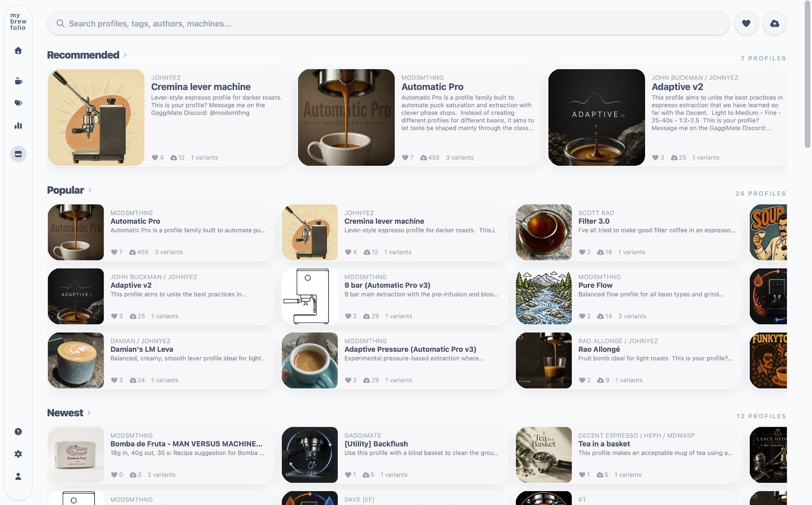Click the page vertical scrollbar
The width and height of the screenshot is (812, 505).
point(808,73)
